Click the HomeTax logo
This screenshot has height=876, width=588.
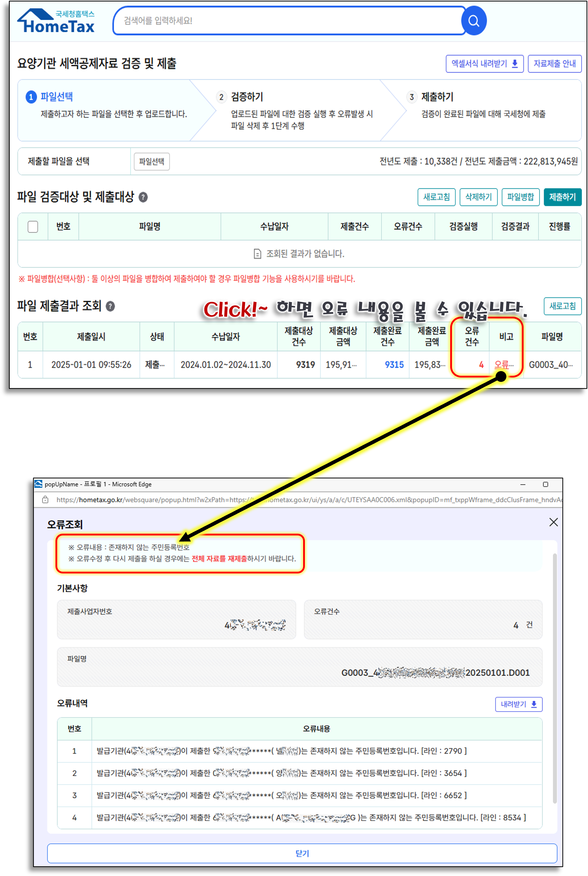click(x=56, y=22)
